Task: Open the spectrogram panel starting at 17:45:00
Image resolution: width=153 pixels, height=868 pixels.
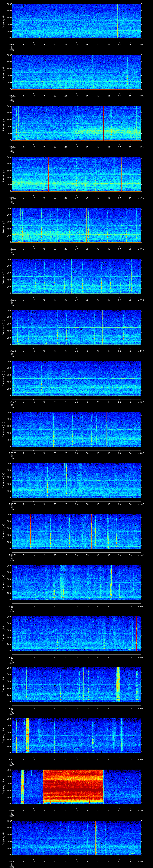Action: coord(77,736)
